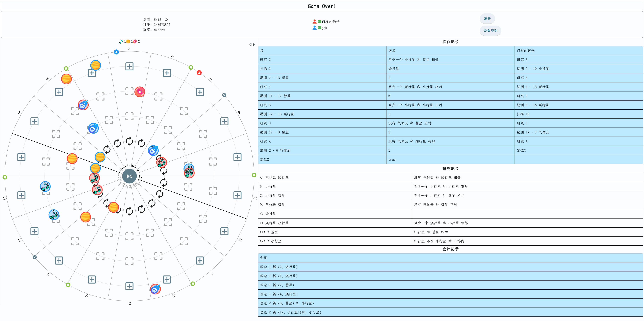Click the 离开 button
The height and width of the screenshot is (321, 644).
487,18
